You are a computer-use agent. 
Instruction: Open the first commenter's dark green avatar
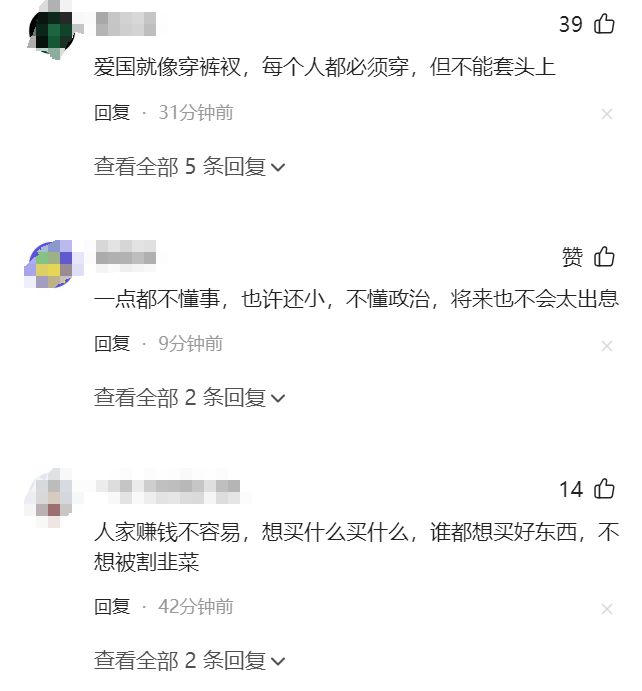pos(54,30)
